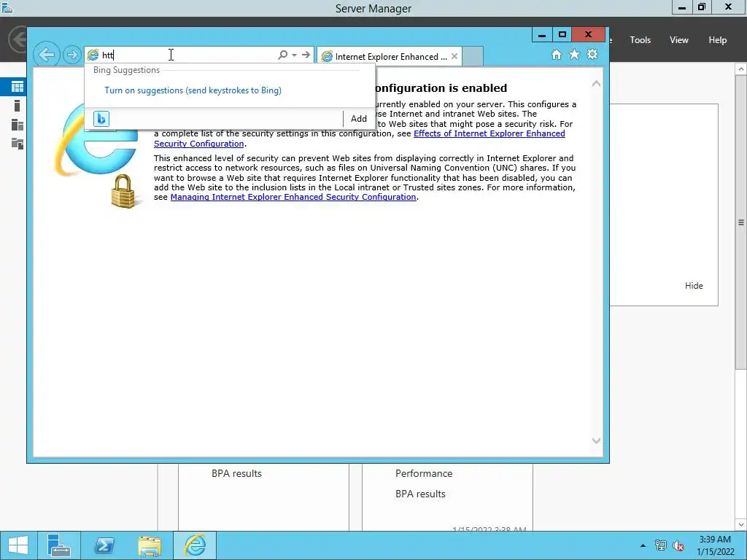
Task: Click Performance in Server Manager tile
Action: [424, 473]
